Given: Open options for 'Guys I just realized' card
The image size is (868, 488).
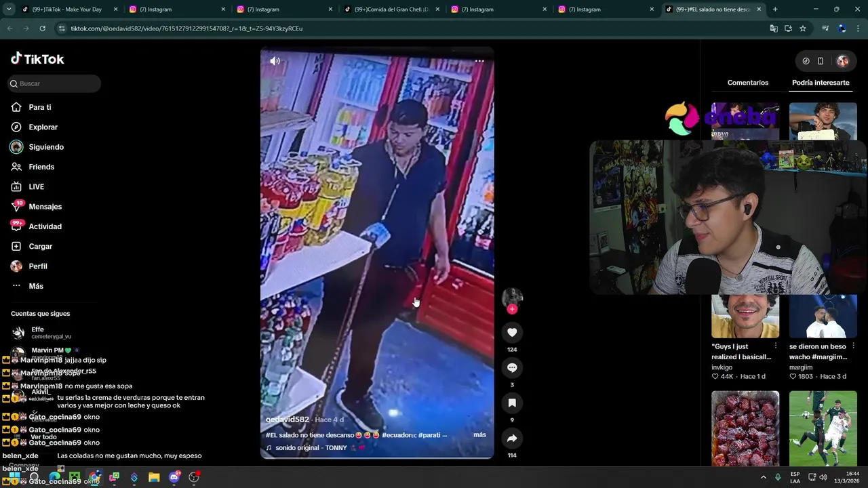Looking at the screenshot, I should 776,346.
